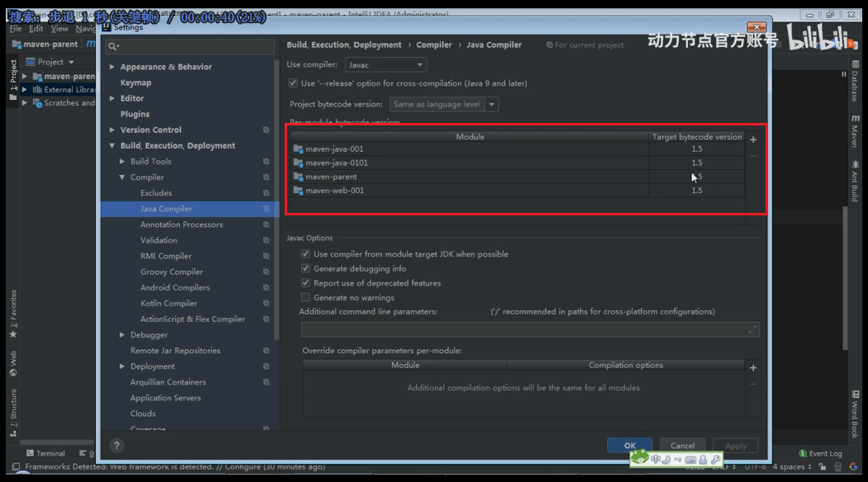
Task: Open the Structure tool window
Action: [13, 412]
